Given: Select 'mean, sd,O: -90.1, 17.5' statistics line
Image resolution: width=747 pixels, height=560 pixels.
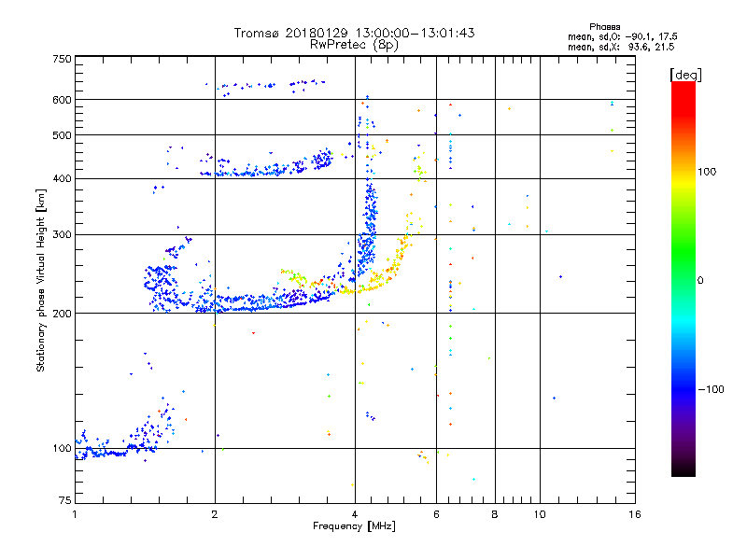Looking at the screenshot, I should click(x=622, y=36).
